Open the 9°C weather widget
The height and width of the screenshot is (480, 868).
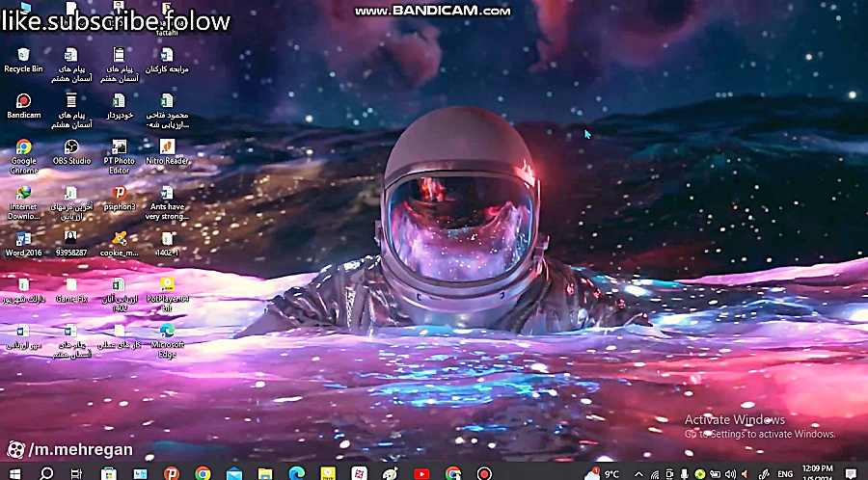(x=602, y=474)
